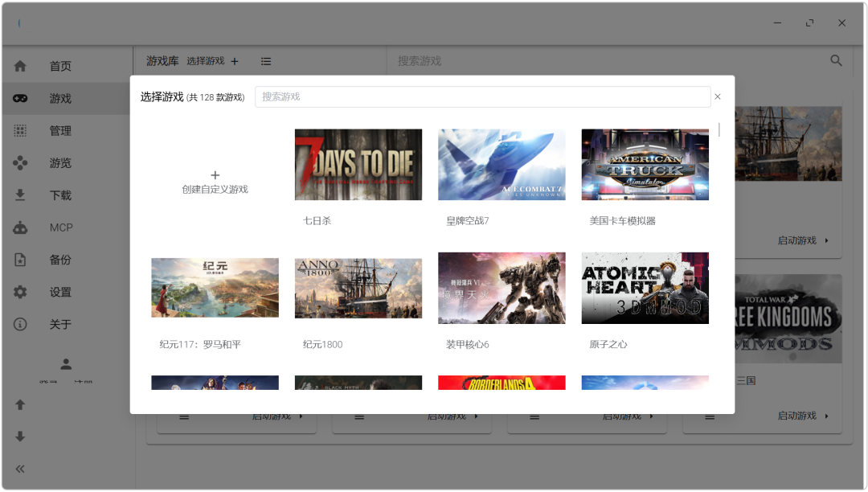Click the 七日杀 game title
The image size is (868, 492).
317,221
